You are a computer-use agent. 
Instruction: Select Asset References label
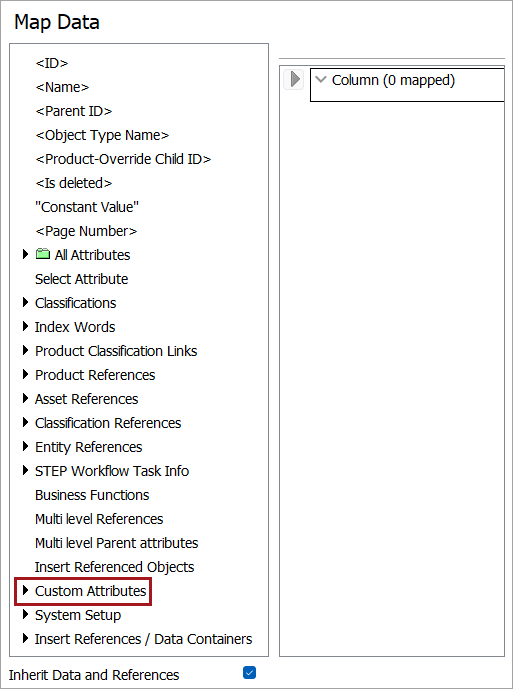87,399
